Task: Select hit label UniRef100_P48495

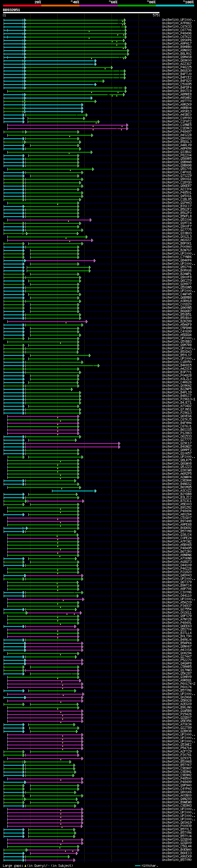Action: tap(177, 549)
